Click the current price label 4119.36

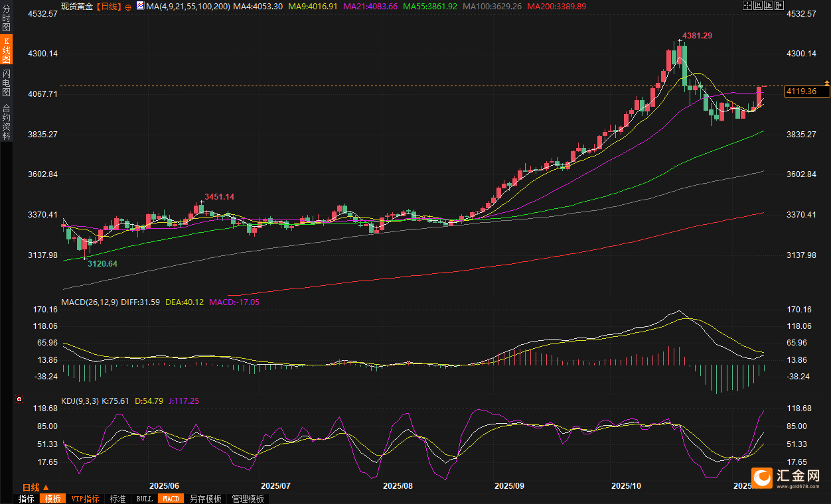pyautogui.click(x=803, y=92)
